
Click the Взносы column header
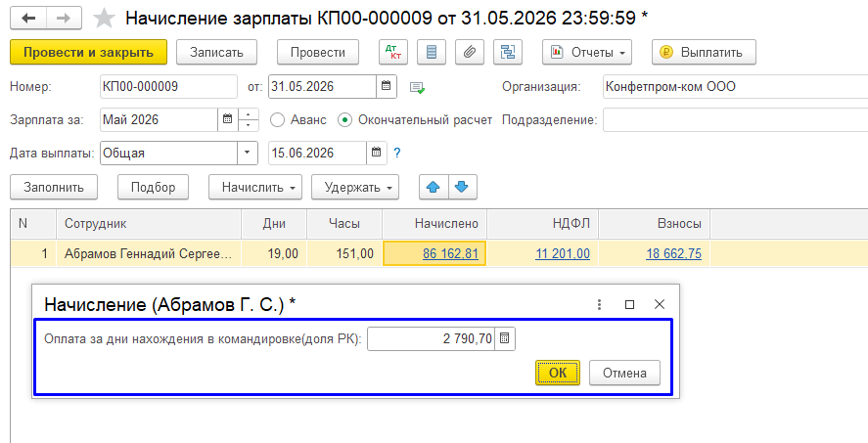point(655,223)
